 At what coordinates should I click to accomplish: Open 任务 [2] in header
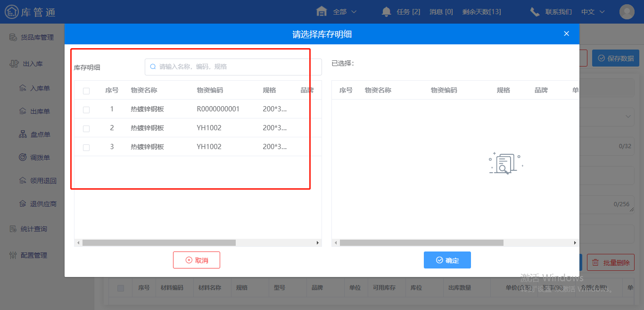click(x=408, y=12)
